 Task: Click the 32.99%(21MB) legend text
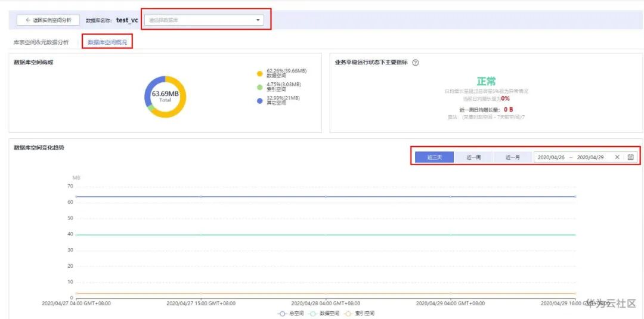tap(283, 98)
